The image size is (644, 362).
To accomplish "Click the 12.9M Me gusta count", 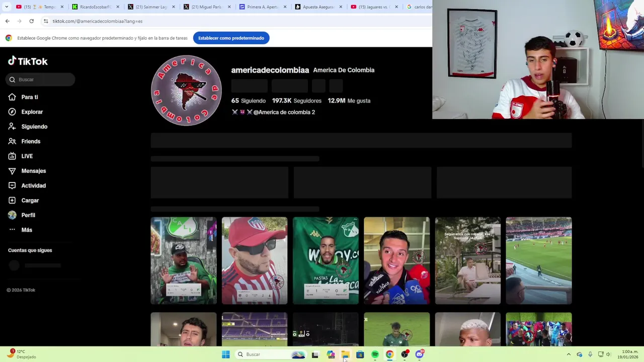I will pos(349,101).
